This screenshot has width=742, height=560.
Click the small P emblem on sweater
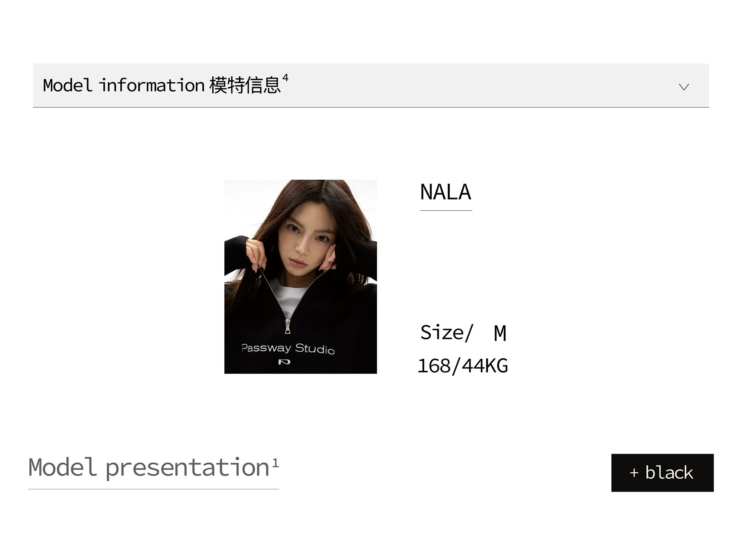click(x=284, y=362)
